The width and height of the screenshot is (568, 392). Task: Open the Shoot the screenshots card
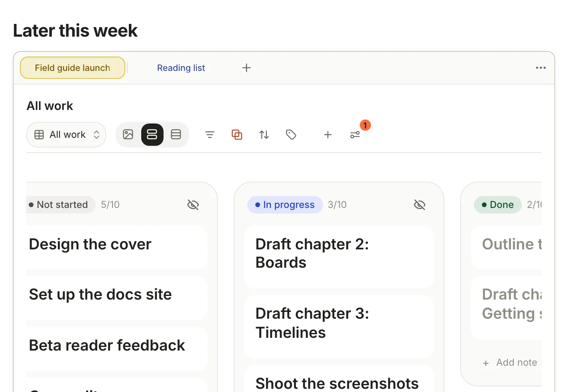pyautogui.click(x=339, y=379)
